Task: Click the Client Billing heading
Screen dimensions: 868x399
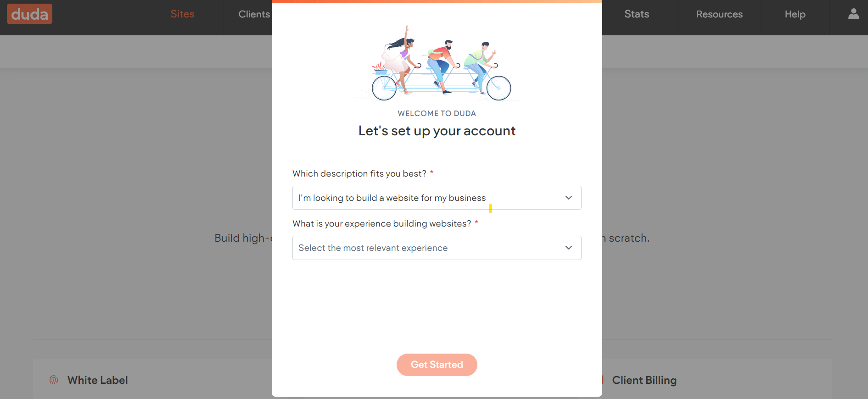Action: pyautogui.click(x=644, y=380)
